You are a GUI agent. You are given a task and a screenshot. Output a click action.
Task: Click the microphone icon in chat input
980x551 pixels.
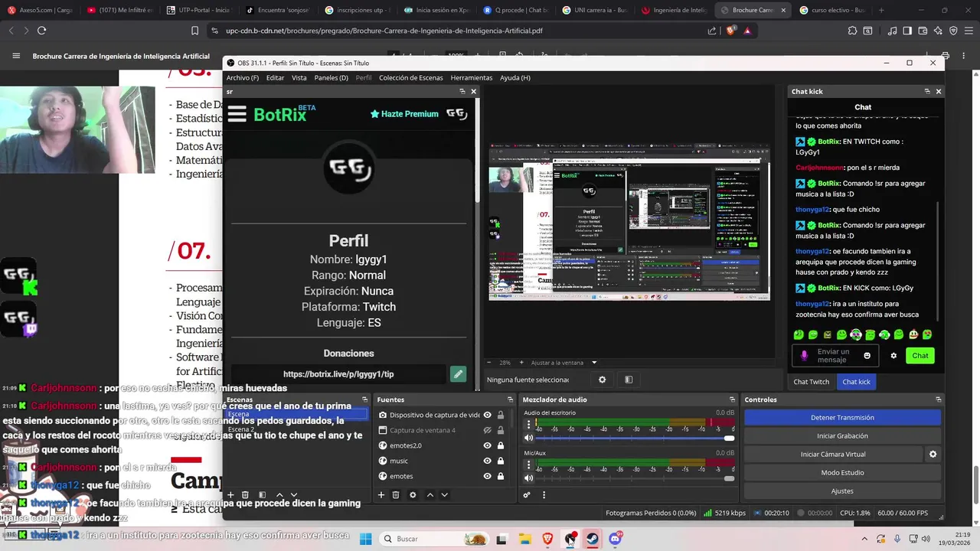coord(804,356)
